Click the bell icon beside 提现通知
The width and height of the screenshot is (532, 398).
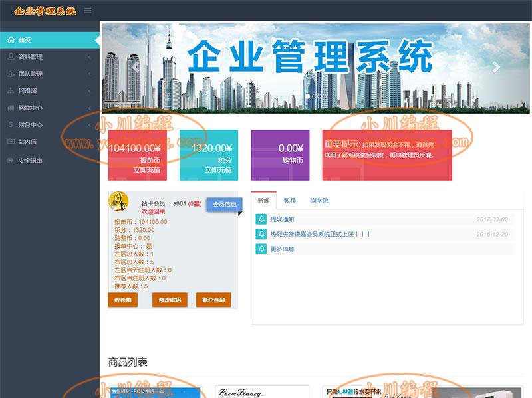pos(261,219)
